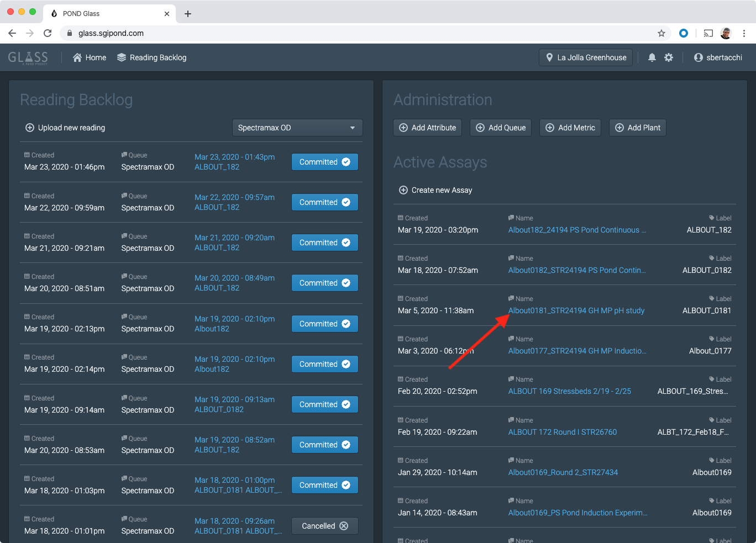Click the cast media icon

[708, 33]
